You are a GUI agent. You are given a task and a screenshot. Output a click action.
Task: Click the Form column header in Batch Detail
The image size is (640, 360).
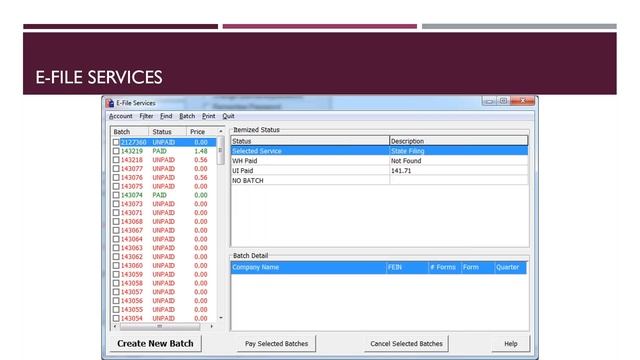point(478,267)
